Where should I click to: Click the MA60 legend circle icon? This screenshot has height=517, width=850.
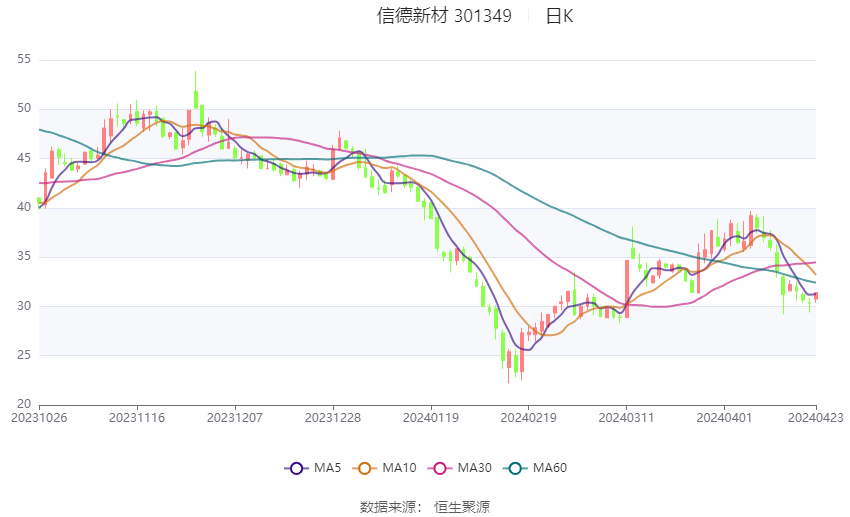[x=514, y=468]
